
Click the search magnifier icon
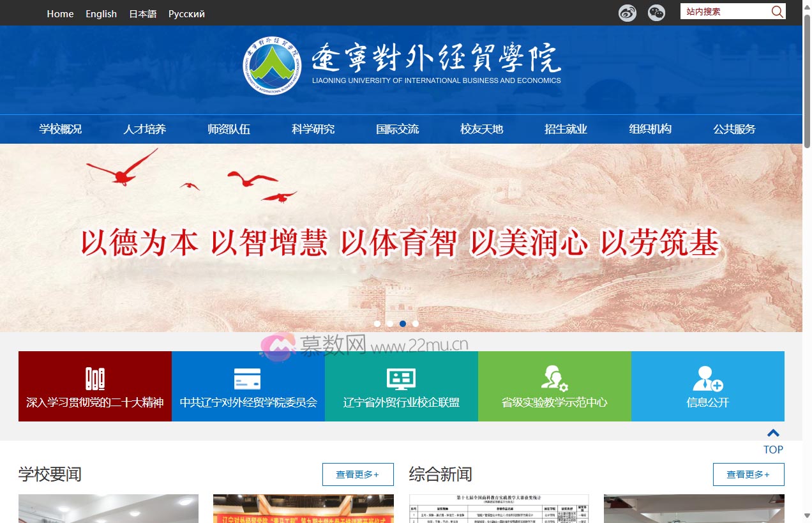777,11
